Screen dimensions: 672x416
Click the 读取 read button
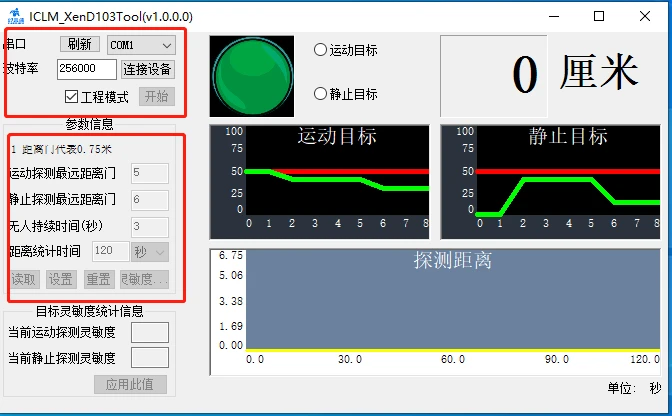[24, 279]
